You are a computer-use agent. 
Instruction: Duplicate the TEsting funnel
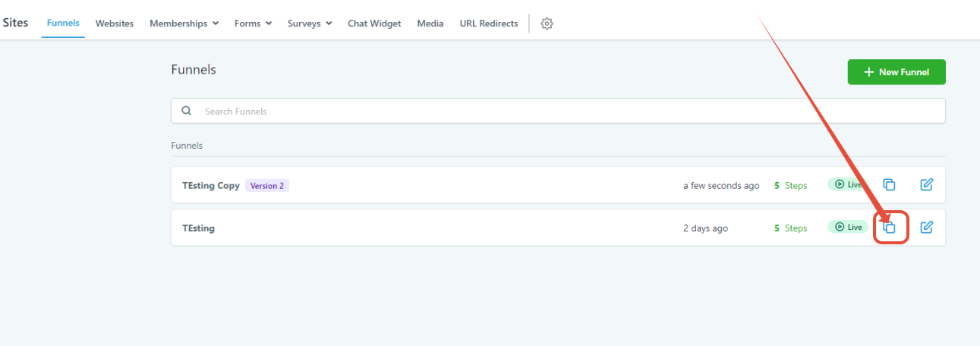click(x=890, y=228)
